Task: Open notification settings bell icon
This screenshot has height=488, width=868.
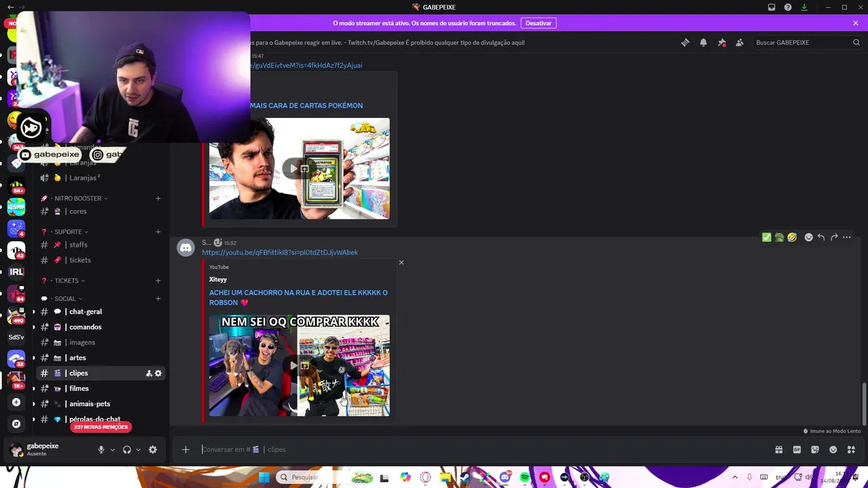Action: [703, 43]
